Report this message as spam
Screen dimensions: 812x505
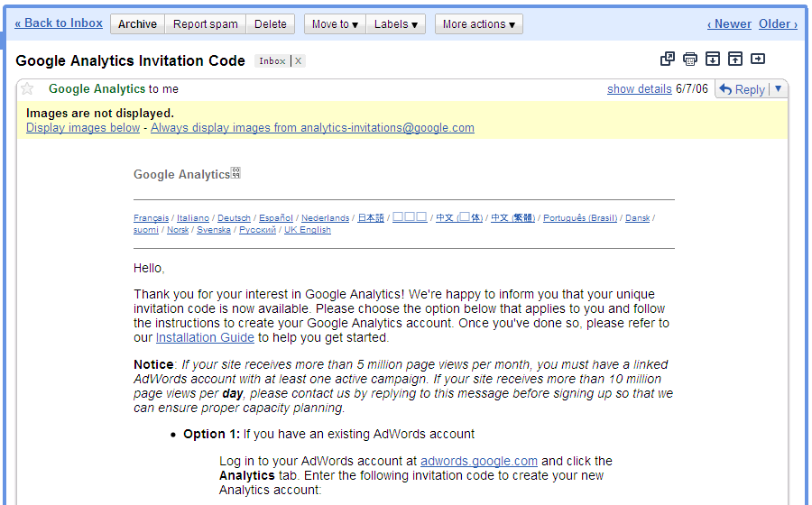[x=205, y=24]
